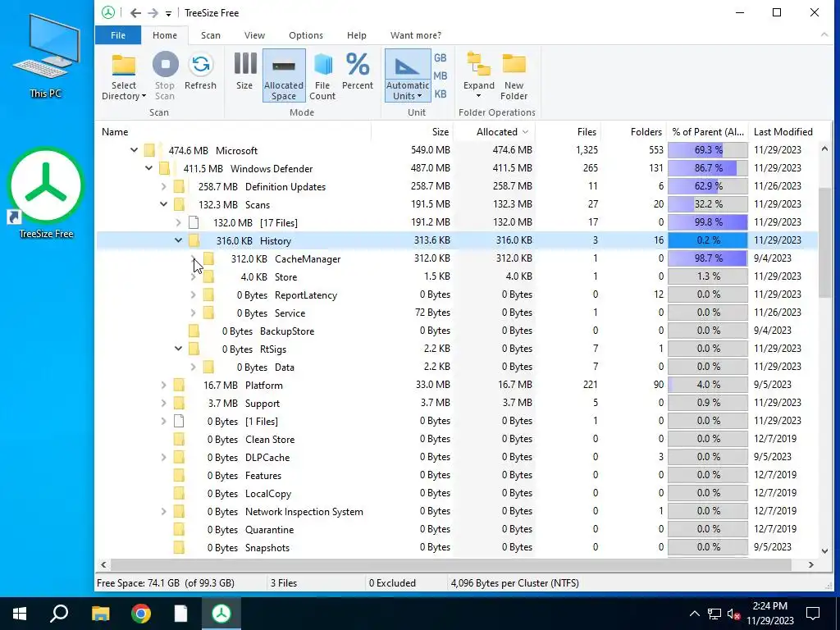Sort by the Allocated column header
This screenshot has height=630, width=840.
point(495,132)
